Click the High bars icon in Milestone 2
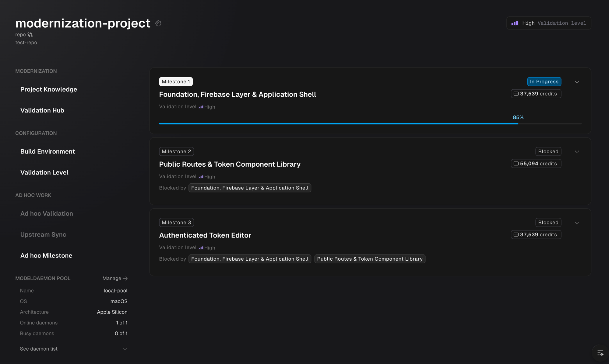The image size is (609, 364). pyautogui.click(x=201, y=177)
